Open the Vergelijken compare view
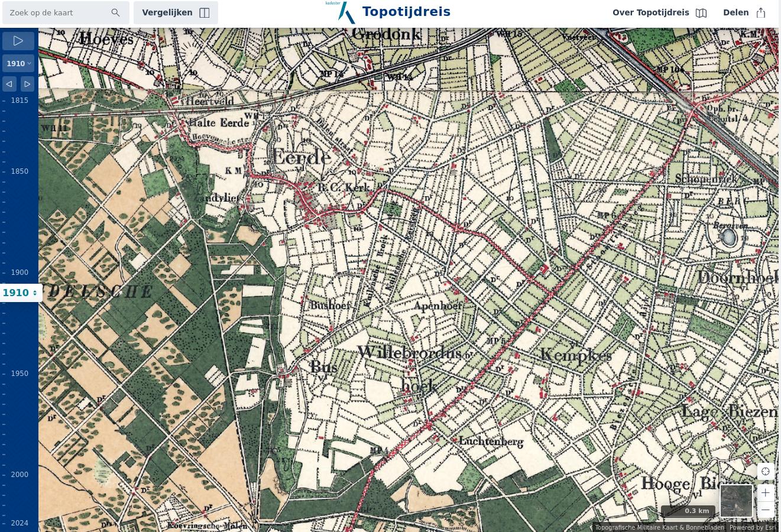Image resolution: width=781 pixels, height=532 pixels. [x=176, y=12]
